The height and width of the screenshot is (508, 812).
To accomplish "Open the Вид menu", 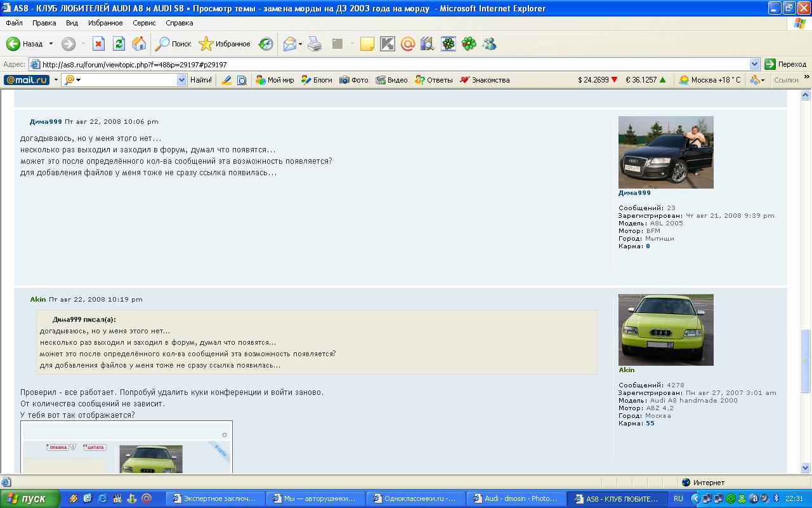I will (72, 23).
